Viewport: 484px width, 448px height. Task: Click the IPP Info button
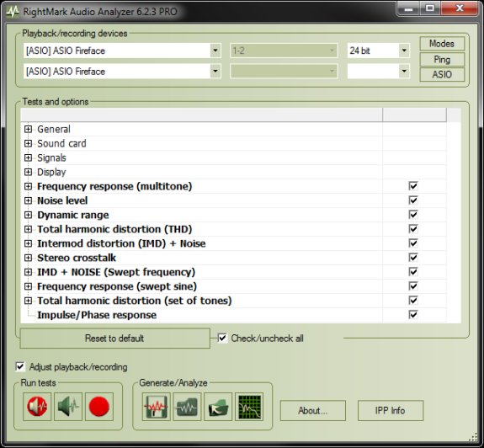(391, 411)
